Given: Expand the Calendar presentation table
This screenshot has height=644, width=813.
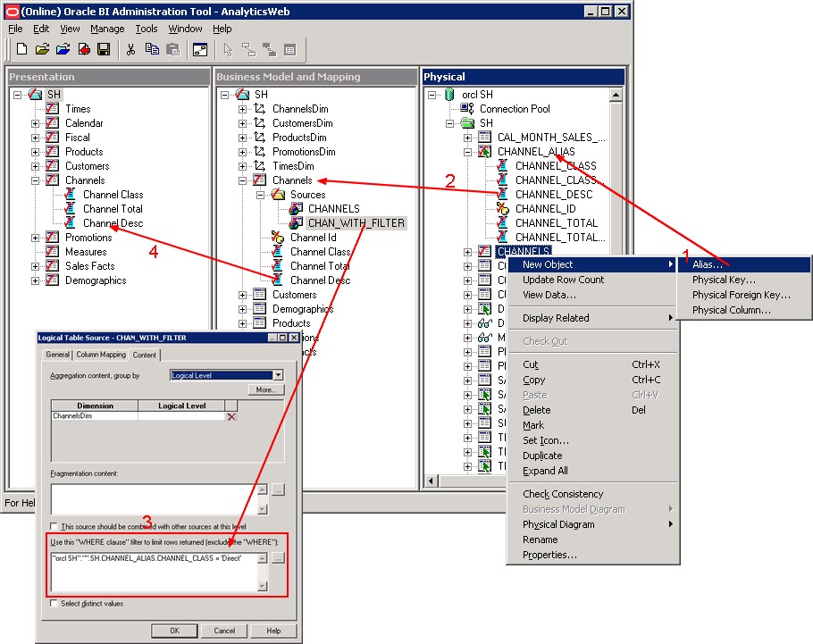Looking at the screenshot, I should [35, 123].
